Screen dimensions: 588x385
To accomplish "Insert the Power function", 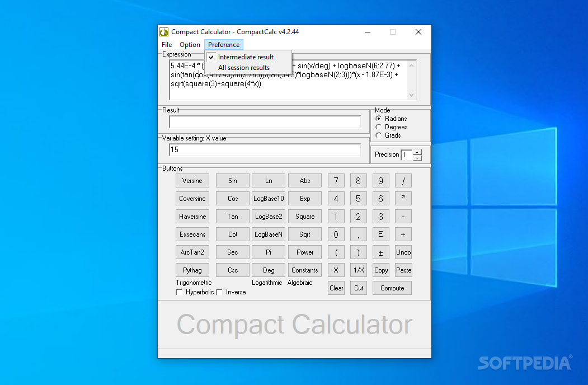I will coord(305,252).
